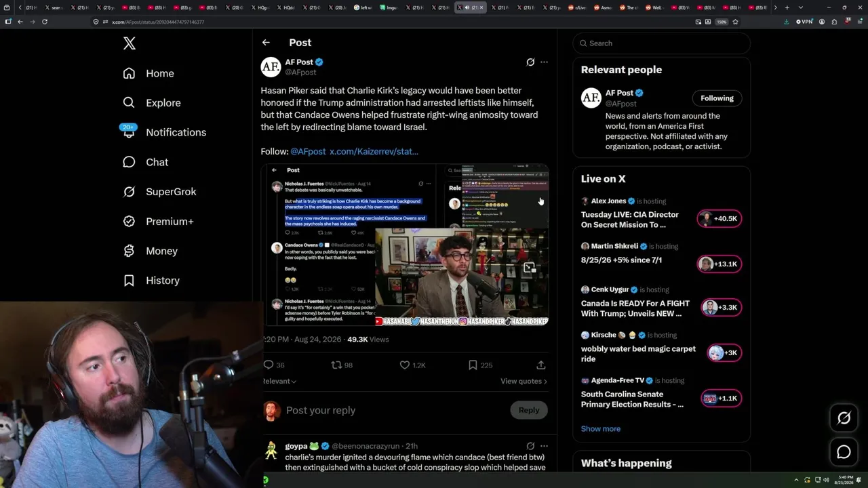This screenshot has height=488, width=868.
Task: Click the address bar URL x.com/AFpost/status
Action: (158, 22)
